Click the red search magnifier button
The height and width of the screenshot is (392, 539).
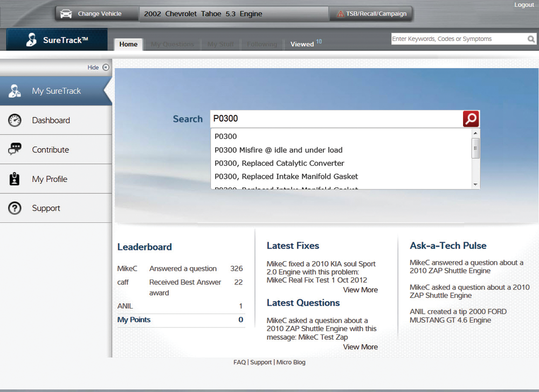point(470,118)
